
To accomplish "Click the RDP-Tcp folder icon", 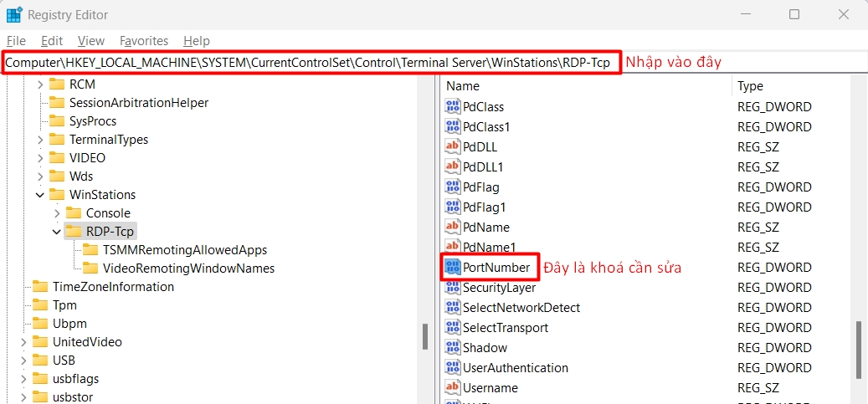I will [x=74, y=232].
